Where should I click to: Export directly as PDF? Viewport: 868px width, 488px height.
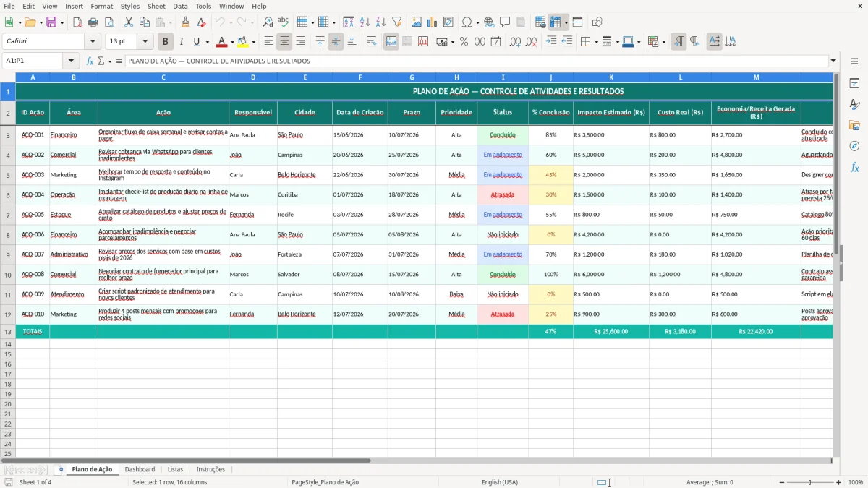click(77, 22)
